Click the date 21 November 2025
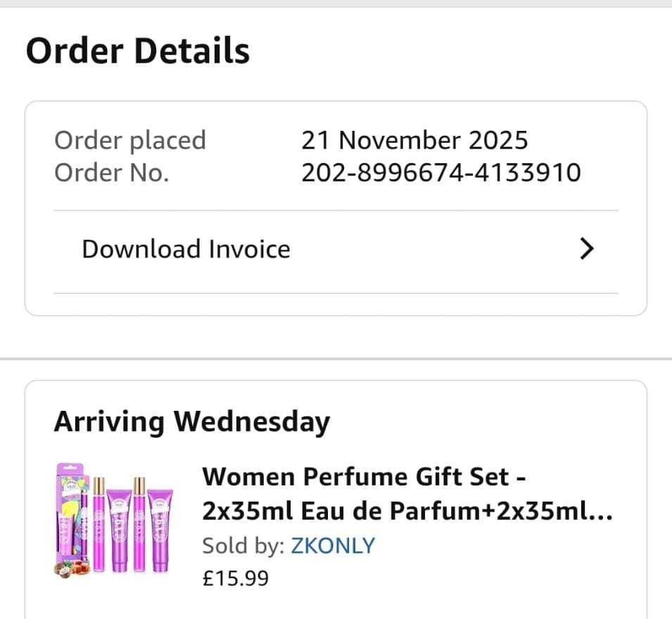 [x=414, y=140]
